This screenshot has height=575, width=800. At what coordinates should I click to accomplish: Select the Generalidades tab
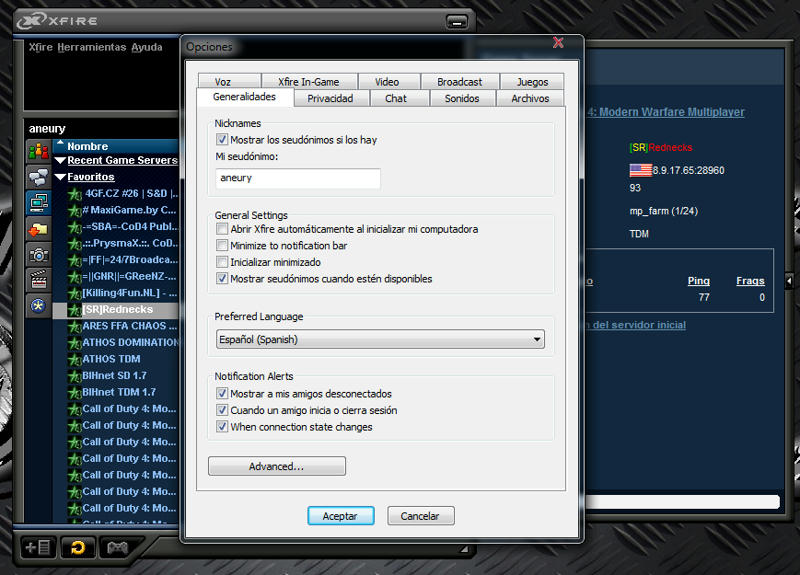coord(245,97)
